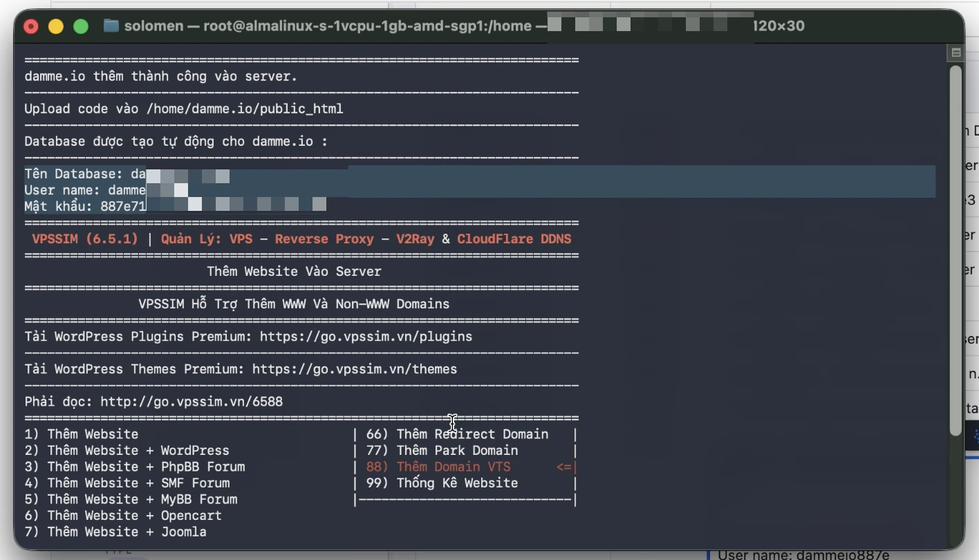Click option "99) Thống Kê Website"

442,483
